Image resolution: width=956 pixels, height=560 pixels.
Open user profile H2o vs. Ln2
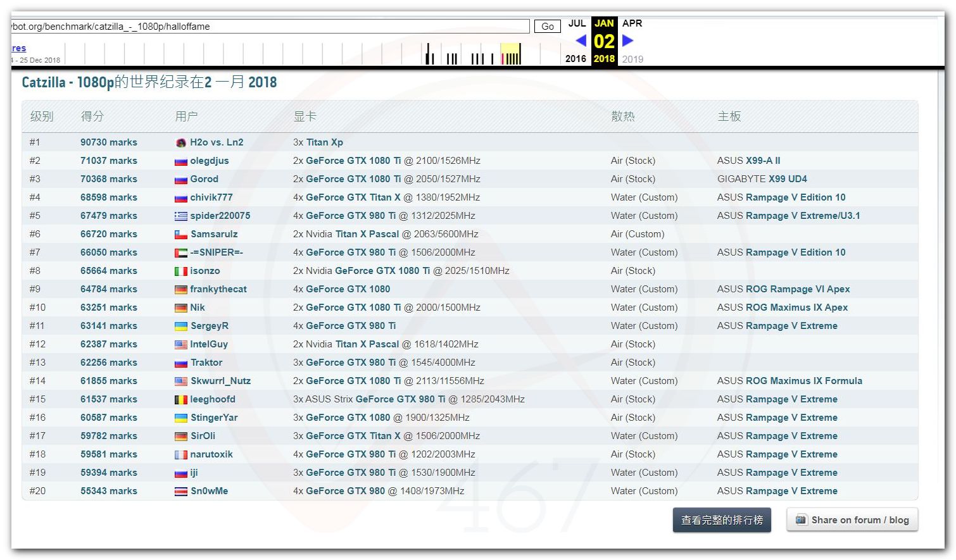[x=217, y=142]
